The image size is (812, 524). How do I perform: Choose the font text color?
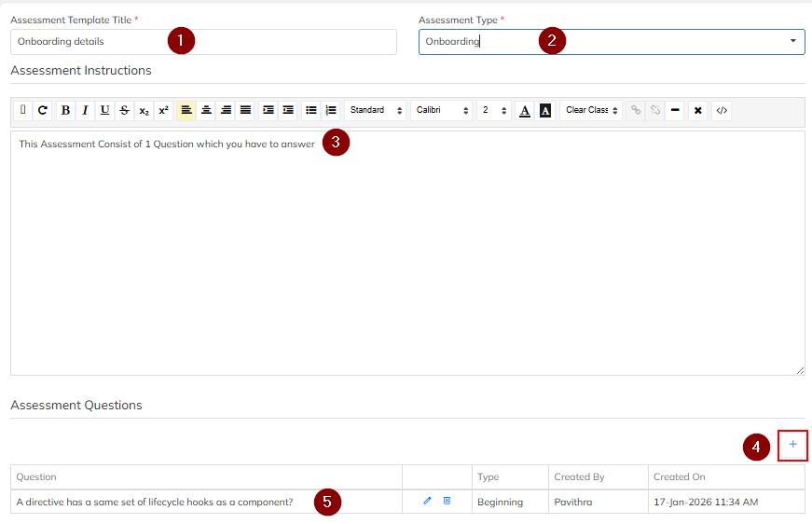coord(525,110)
